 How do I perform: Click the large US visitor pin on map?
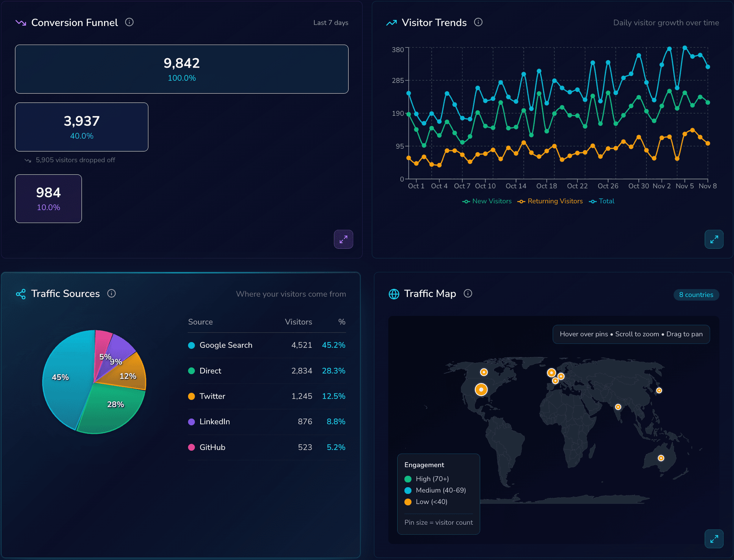[481, 390]
